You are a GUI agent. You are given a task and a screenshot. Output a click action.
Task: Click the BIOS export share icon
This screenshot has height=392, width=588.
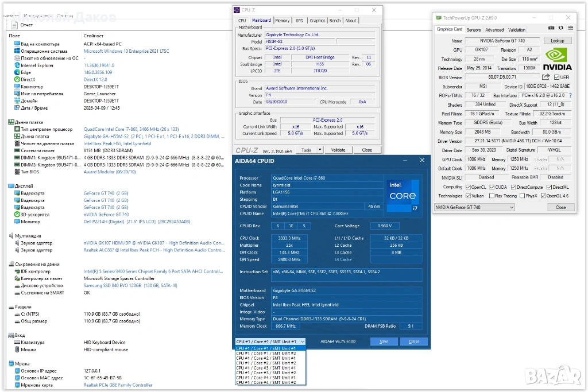pyautogui.click(x=546, y=77)
